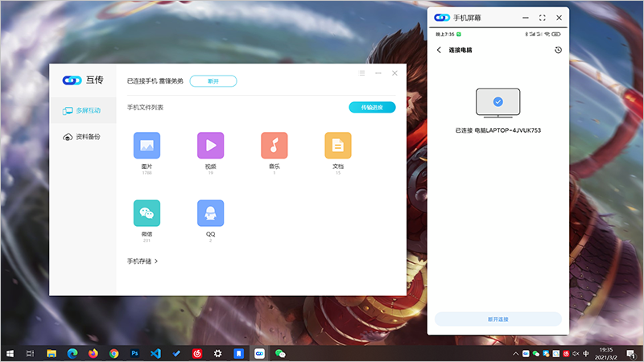Open the 互传 window menu list icon
The image size is (644, 362).
(x=361, y=73)
